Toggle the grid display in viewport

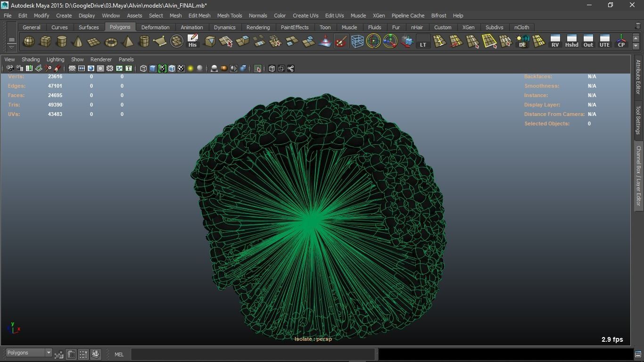(72, 69)
